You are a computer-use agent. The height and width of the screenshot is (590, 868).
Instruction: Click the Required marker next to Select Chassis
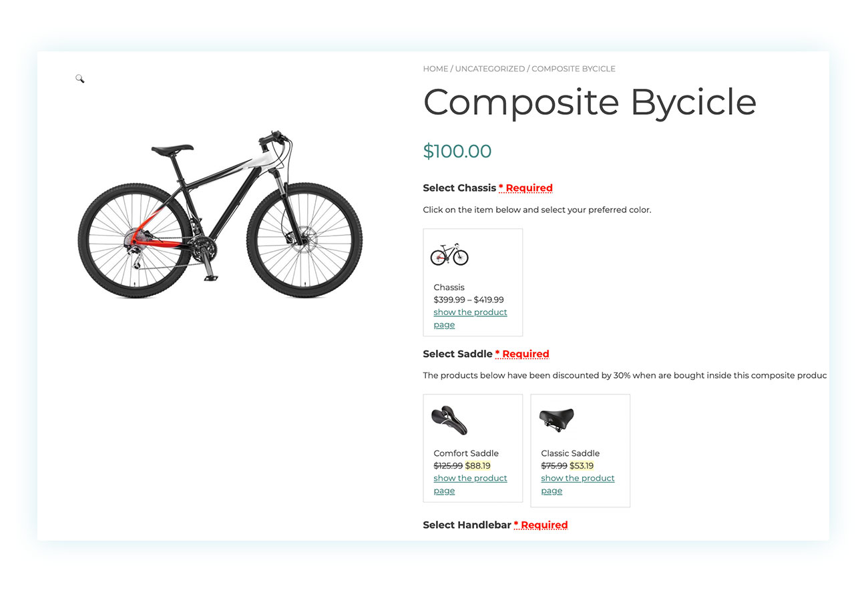click(525, 188)
